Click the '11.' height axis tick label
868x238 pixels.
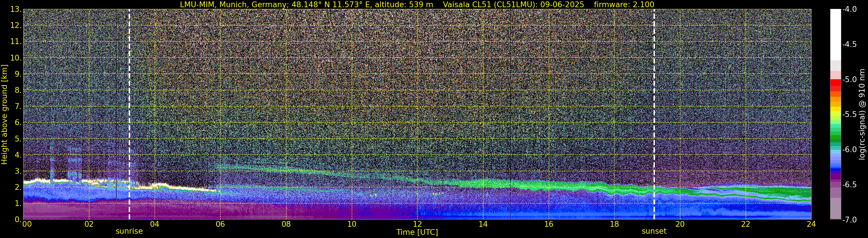[x=16, y=42]
